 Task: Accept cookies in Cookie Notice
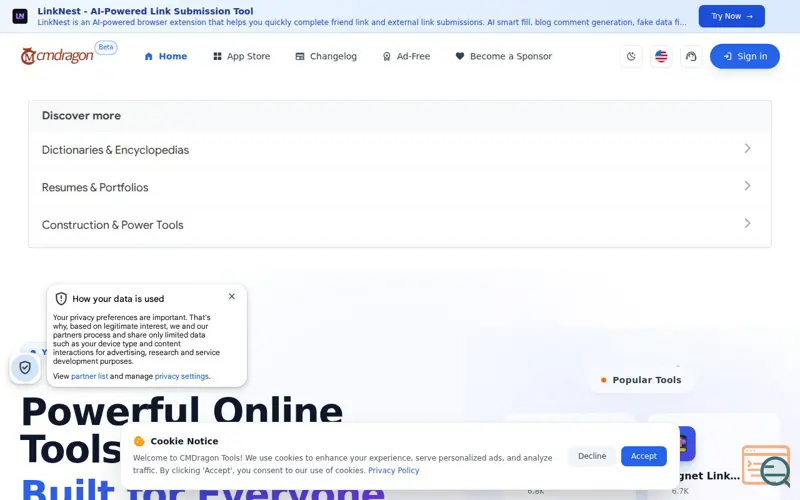(x=644, y=456)
